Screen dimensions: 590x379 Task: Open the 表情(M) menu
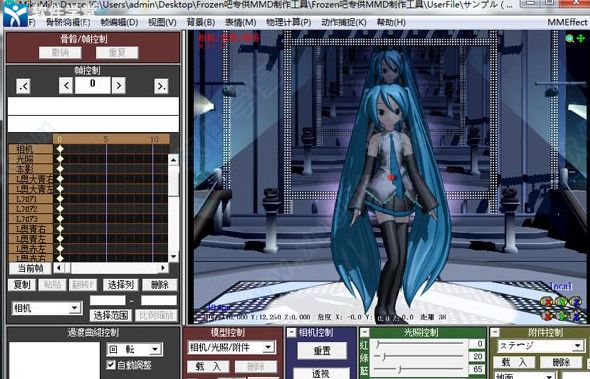(240, 22)
